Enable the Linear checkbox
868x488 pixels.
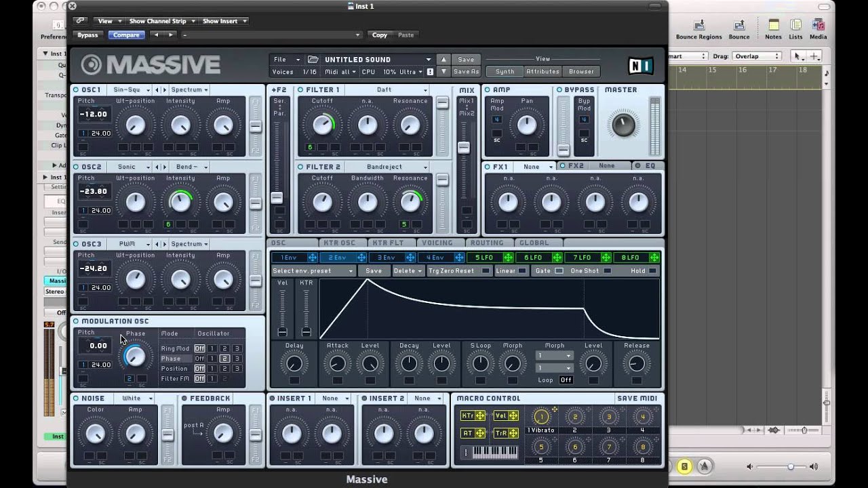click(521, 271)
